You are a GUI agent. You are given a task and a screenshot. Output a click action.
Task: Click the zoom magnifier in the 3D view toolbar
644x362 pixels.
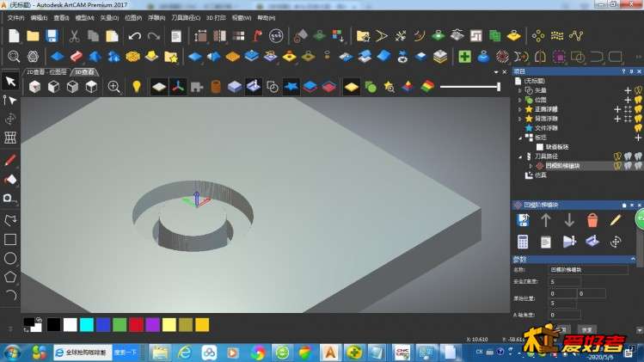pyautogui.click(x=113, y=87)
